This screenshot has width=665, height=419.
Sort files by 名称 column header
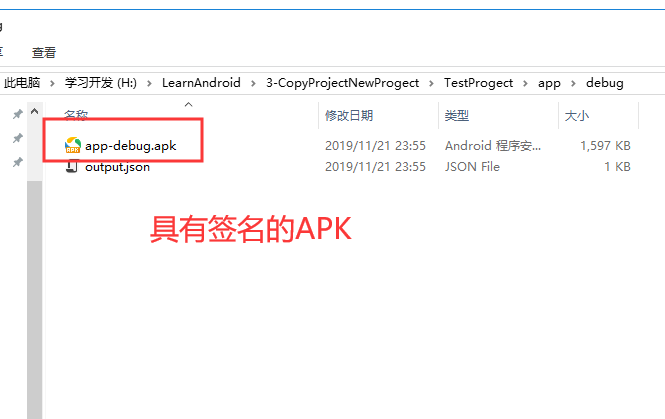pos(75,115)
